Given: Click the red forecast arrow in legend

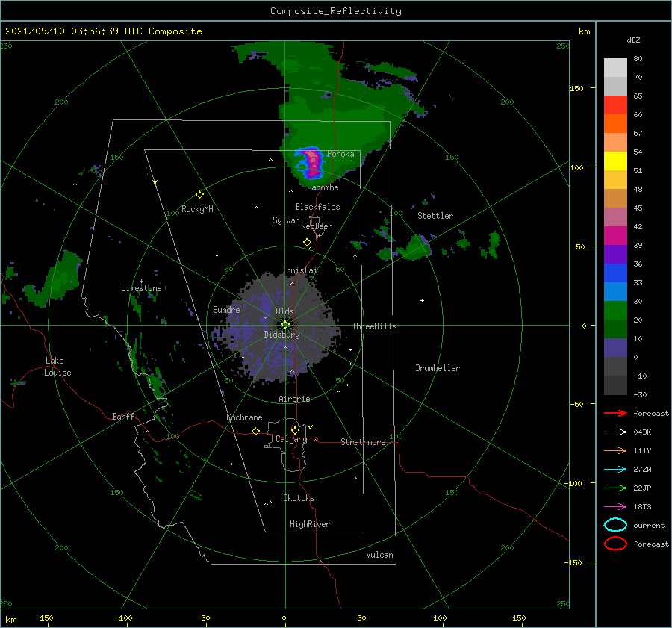Looking at the screenshot, I should click(615, 413).
